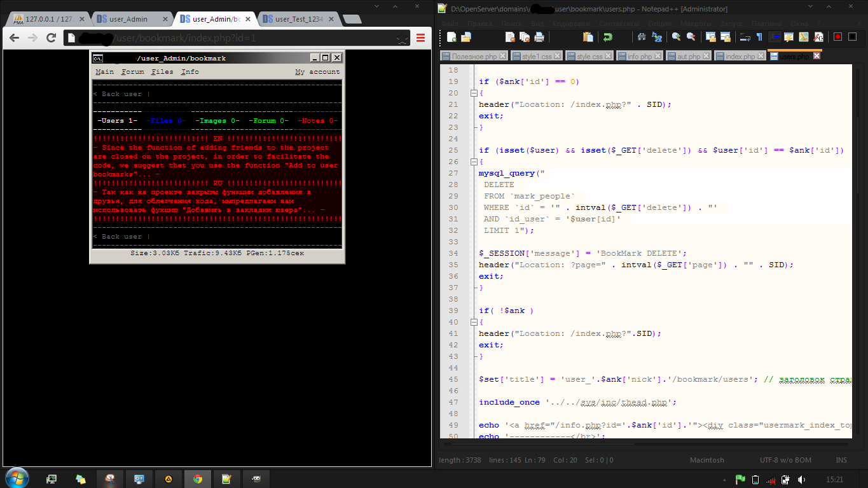Click the green Undo arrow icon

click(x=608, y=37)
